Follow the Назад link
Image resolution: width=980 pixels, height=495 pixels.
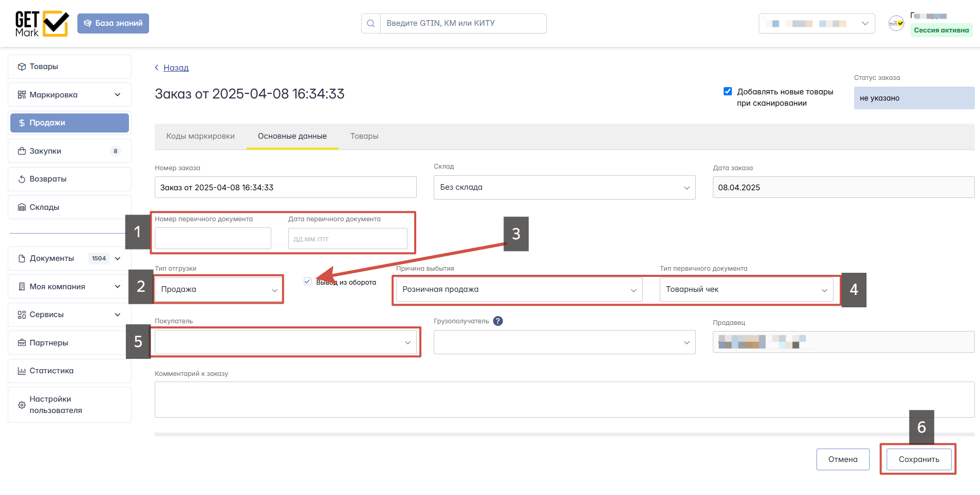click(176, 68)
